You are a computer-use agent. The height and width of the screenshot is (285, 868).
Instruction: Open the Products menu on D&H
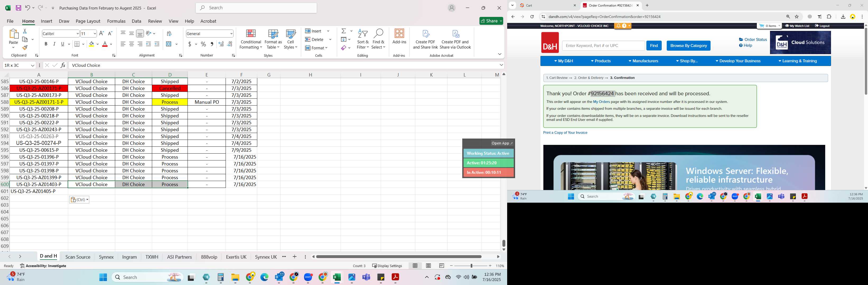[601, 61]
